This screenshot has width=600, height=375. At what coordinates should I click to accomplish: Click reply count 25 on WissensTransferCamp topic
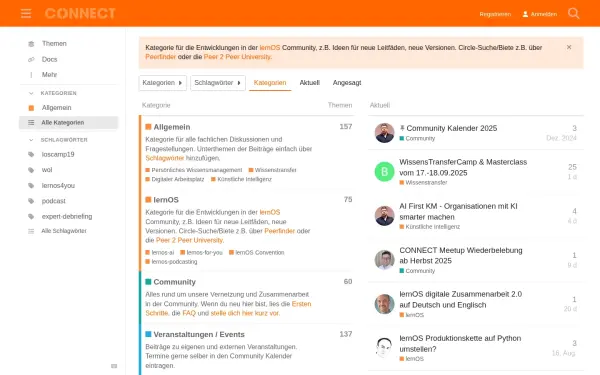point(572,167)
